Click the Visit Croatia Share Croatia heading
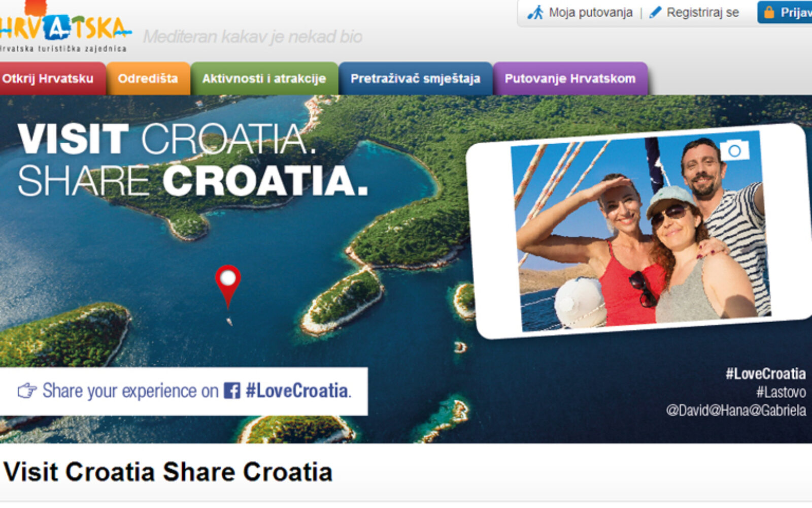 [x=168, y=471]
